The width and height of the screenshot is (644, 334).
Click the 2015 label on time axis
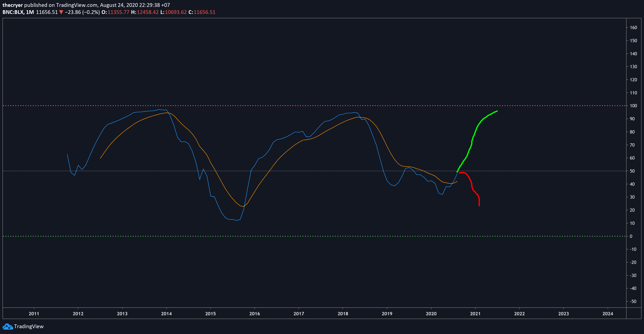tap(211, 313)
